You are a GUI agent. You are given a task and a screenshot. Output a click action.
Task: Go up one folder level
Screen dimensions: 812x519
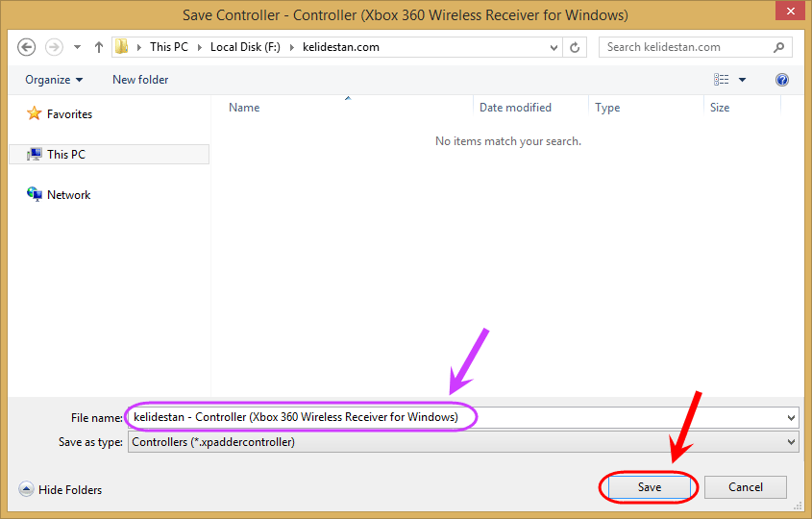(98, 47)
